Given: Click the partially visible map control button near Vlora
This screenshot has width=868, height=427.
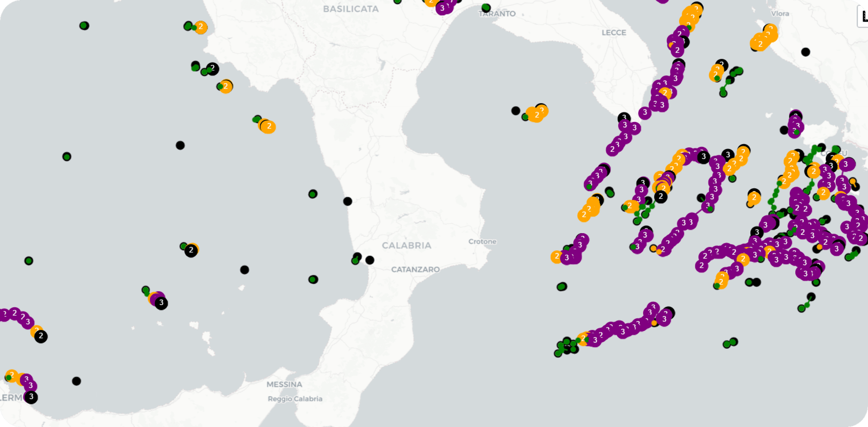Looking at the screenshot, I should (863, 17).
